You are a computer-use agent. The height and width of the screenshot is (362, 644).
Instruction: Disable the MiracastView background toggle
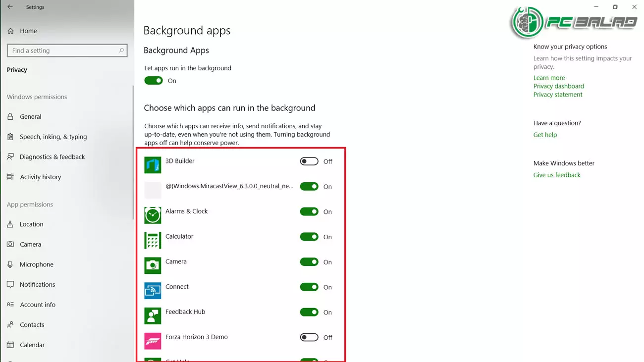309,187
